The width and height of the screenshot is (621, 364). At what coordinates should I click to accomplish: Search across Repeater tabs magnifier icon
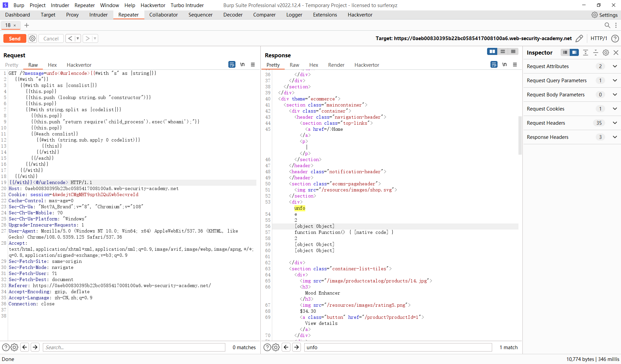(607, 25)
